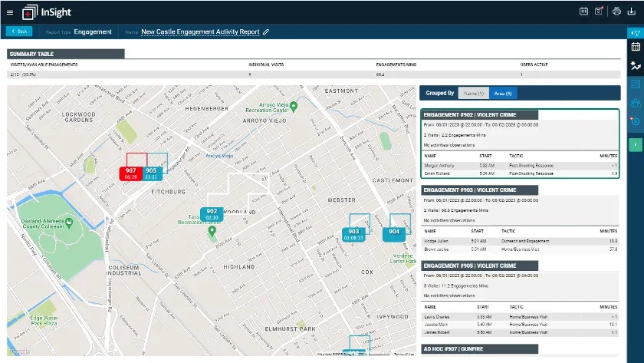Download the report
Image resolution: width=644 pixels, height=363 pixels.
point(632,12)
